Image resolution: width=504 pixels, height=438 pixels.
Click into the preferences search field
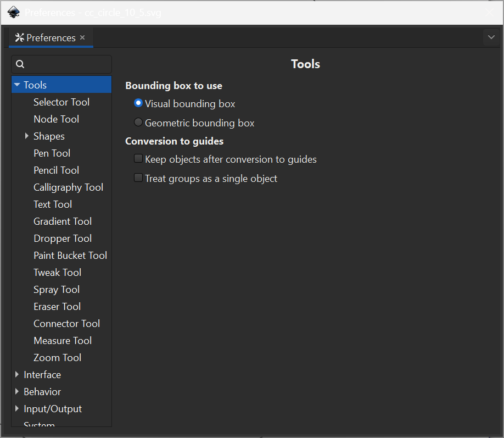pos(61,64)
